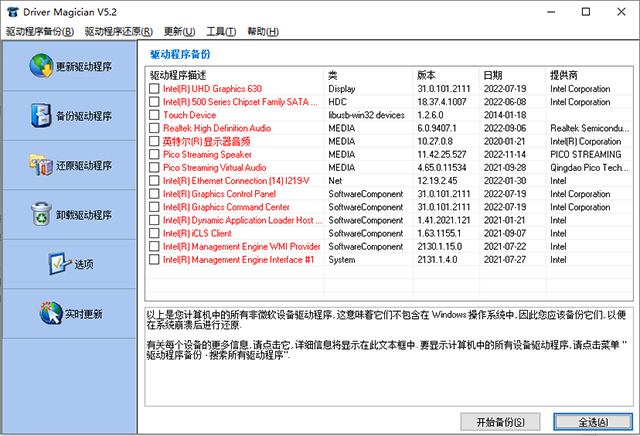Tick the Intel(R) Graphics Command Center checkbox
The width and height of the screenshot is (640, 436).
[154, 207]
